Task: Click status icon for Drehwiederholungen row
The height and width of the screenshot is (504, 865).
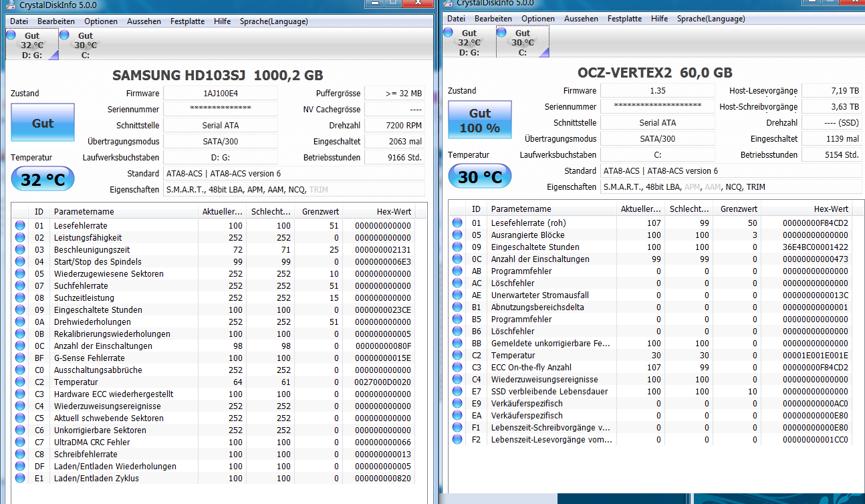Action: pyautogui.click(x=20, y=322)
